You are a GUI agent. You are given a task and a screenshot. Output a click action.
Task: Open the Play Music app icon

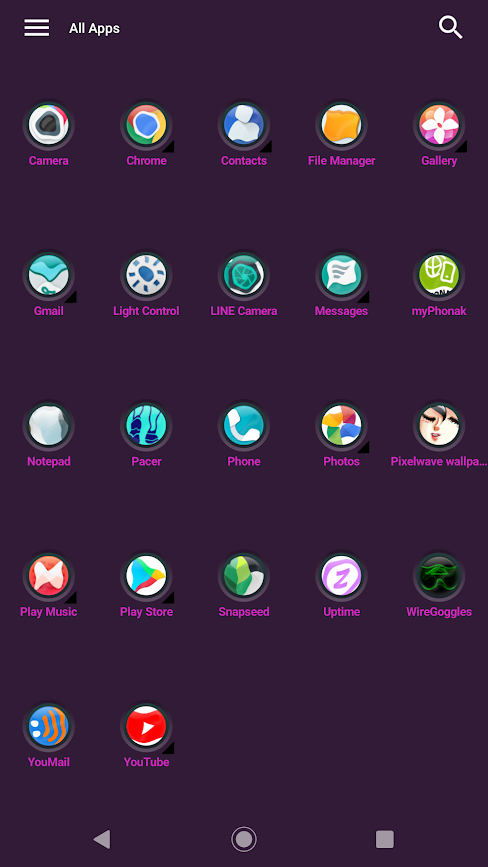pos(49,576)
